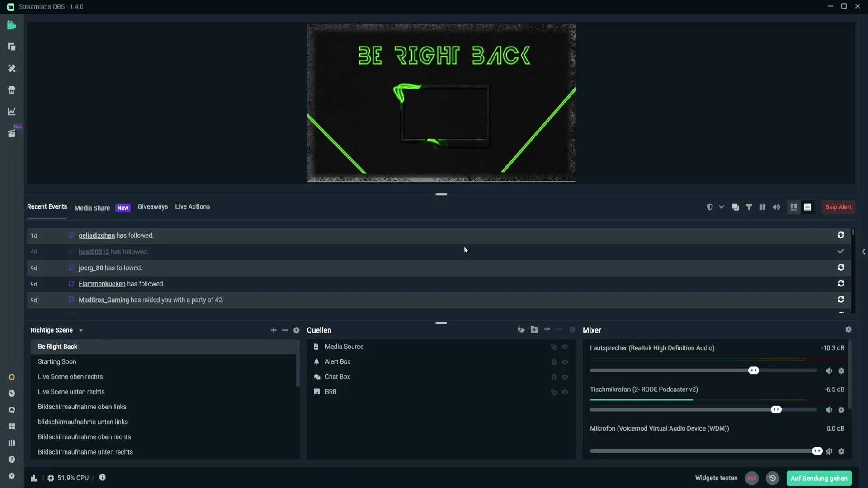Start recording with REC button

(752, 478)
